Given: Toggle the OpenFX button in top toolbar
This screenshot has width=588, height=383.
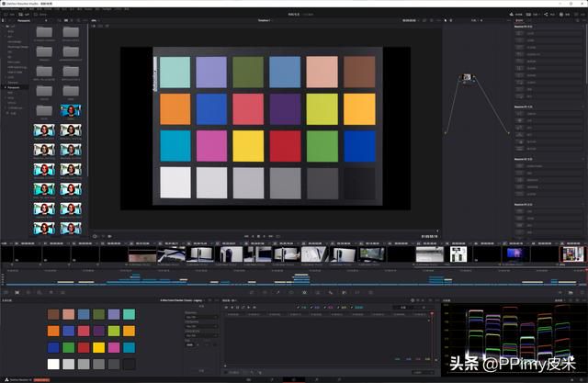Looking at the screenshot, I should 565,15.
